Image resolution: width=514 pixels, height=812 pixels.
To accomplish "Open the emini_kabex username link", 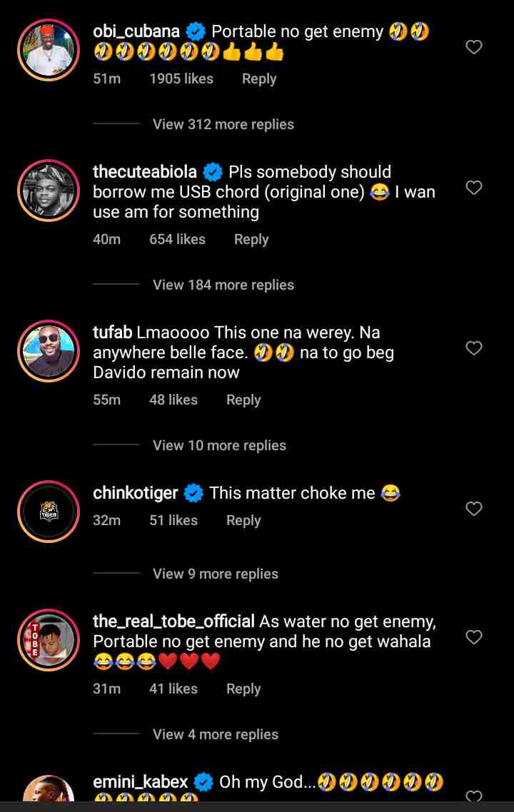I will 141,783.
